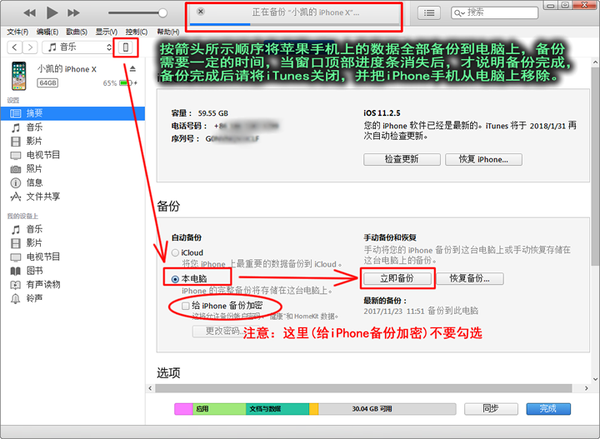The height and width of the screenshot is (439, 600).
Task: Click the iPhone X device thumbnail
Action: 19,76
